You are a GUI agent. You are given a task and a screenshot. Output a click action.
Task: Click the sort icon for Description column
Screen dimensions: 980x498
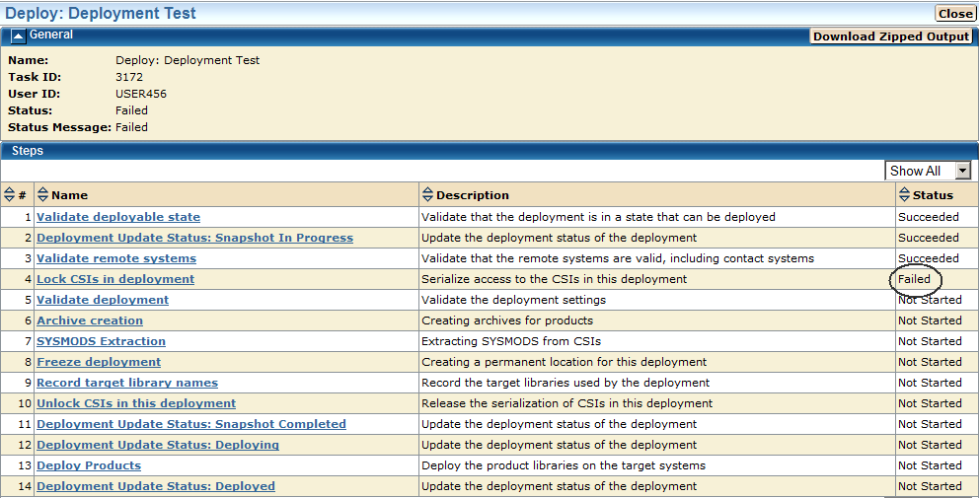pos(427,194)
